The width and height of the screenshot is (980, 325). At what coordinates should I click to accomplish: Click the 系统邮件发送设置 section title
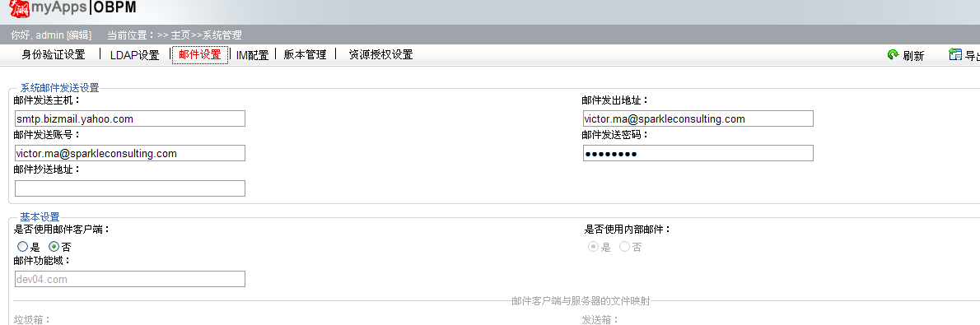pos(60,88)
